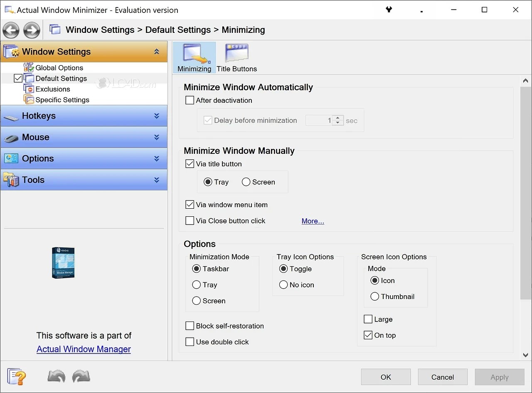
Task: Select Global Options in the sidebar
Action: [x=59, y=67]
